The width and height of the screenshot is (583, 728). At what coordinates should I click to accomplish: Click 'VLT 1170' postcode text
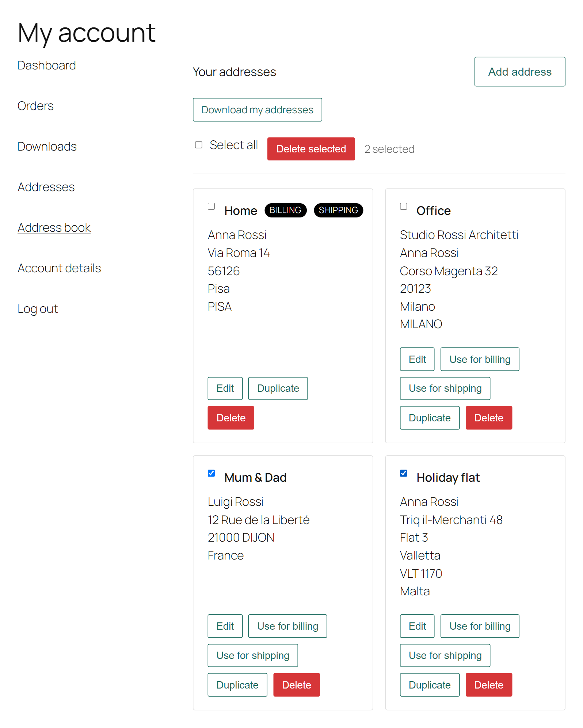[421, 574]
